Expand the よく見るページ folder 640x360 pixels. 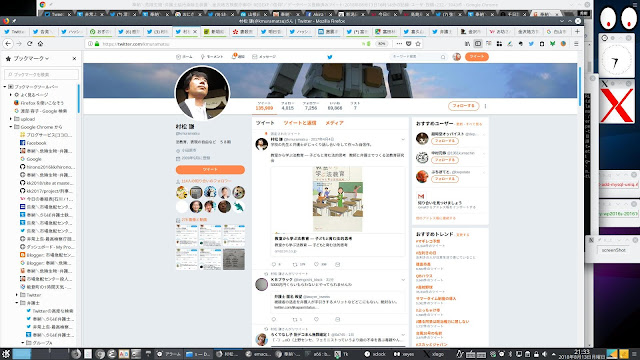tap(11, 95)
